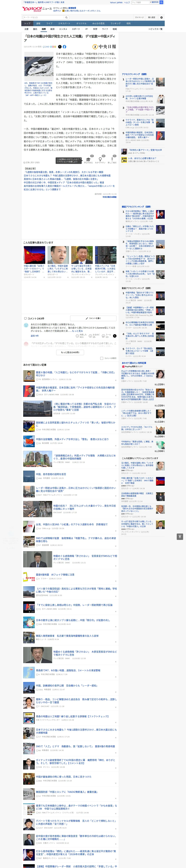
Task: Open 返信 9件 replies
Action: coord(35,336)
